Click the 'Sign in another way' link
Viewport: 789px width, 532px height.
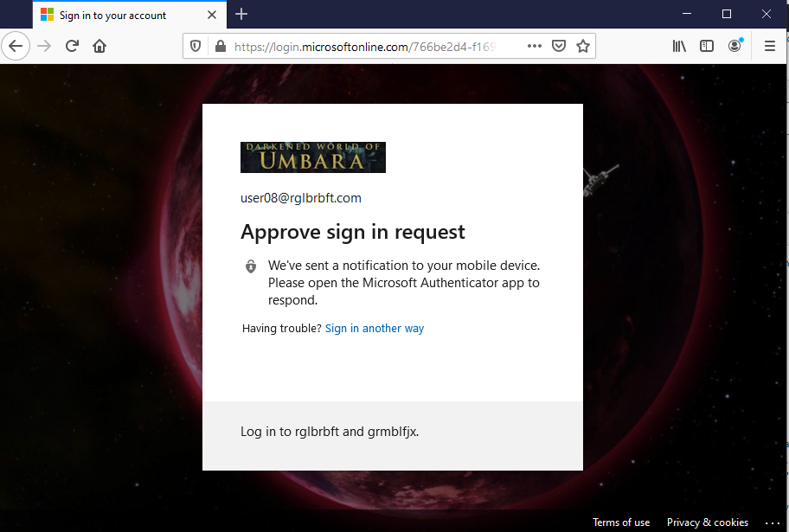click(x=375, y=329)
